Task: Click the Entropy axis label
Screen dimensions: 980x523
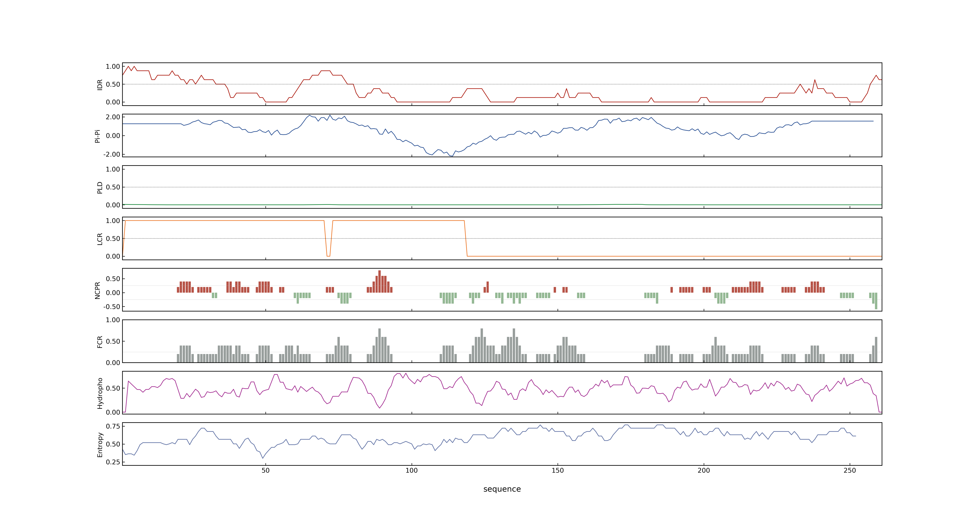Action: pos(100,444)
